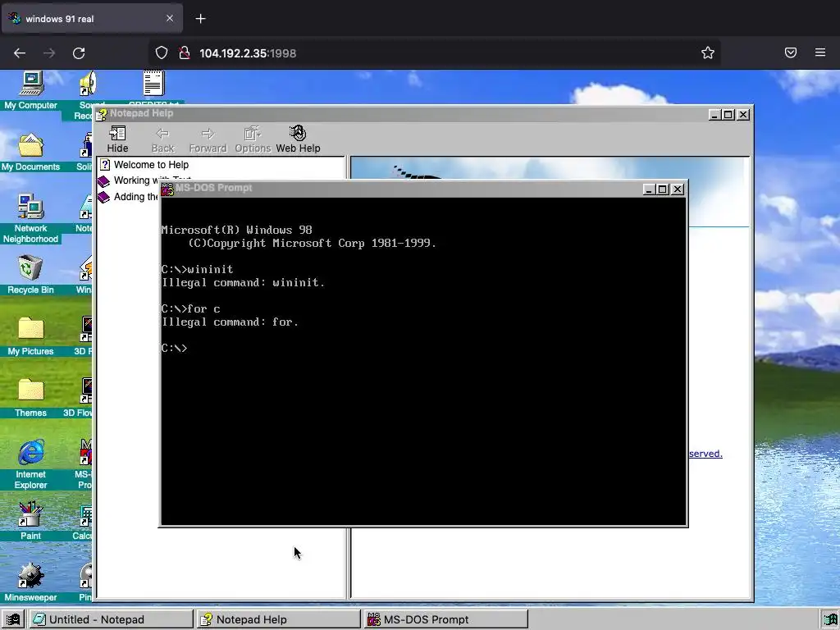Expand the Adding the... book topic
The image size is (840, 630).
pos(129,197)
